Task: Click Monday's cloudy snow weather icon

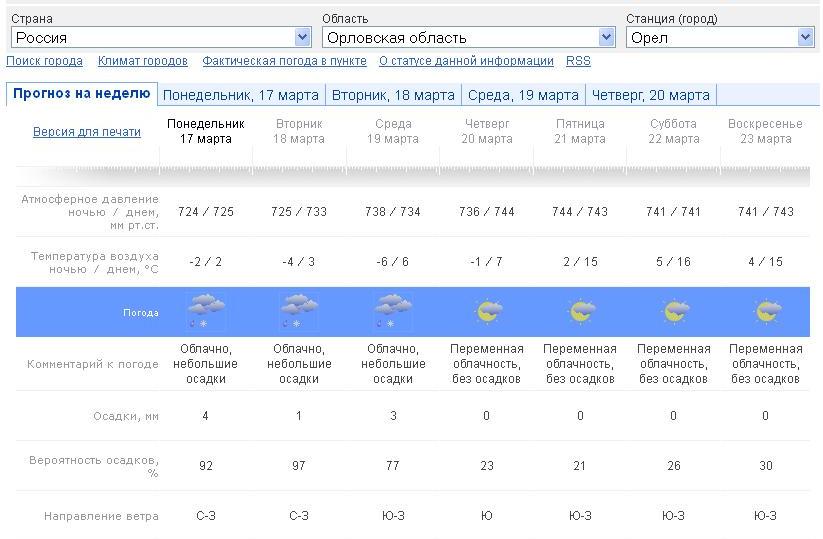Action: (206, 312)
